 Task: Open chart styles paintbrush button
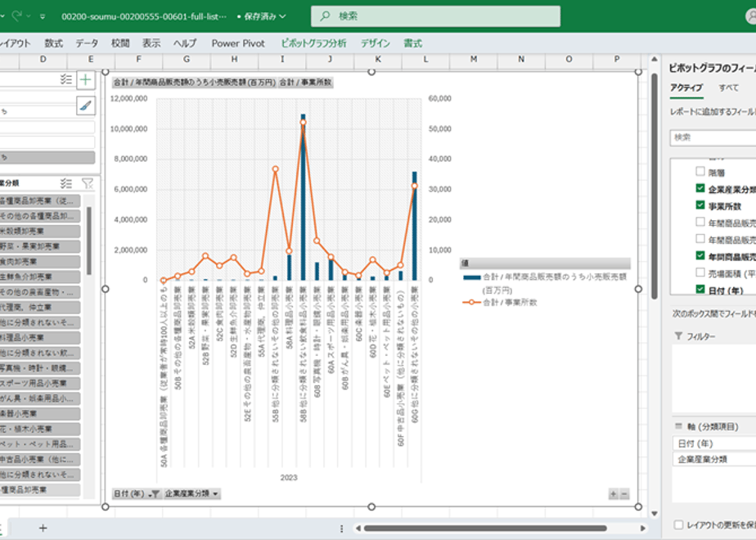86,105
